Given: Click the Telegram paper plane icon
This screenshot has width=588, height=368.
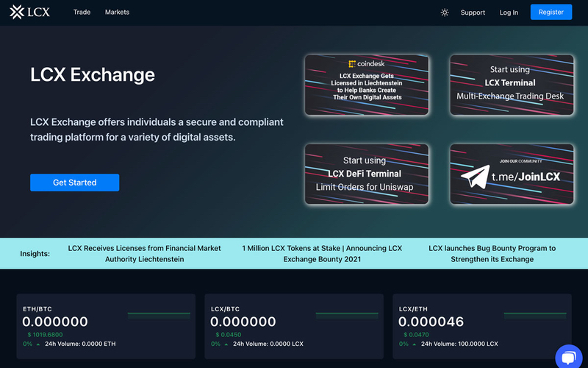Looking at the screenshot, I should 475,177.
